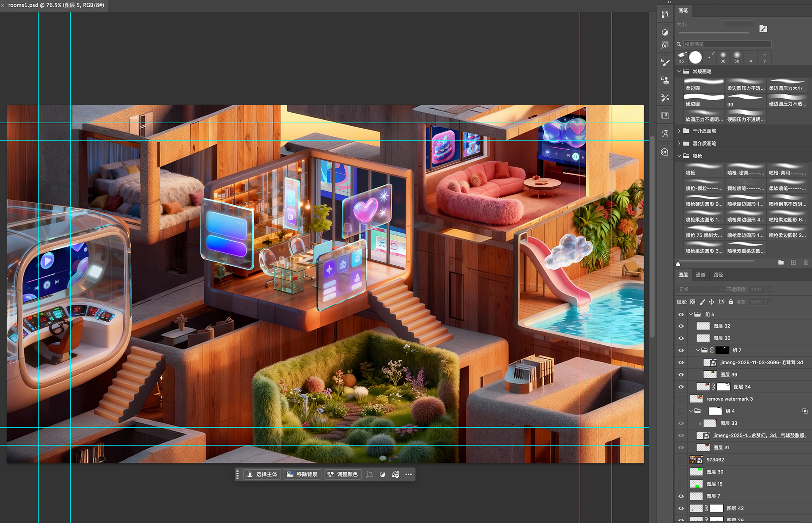This screenshot has height=523, width=812.
Task: Click the create new brush plus icon
Action: point(793,263)
